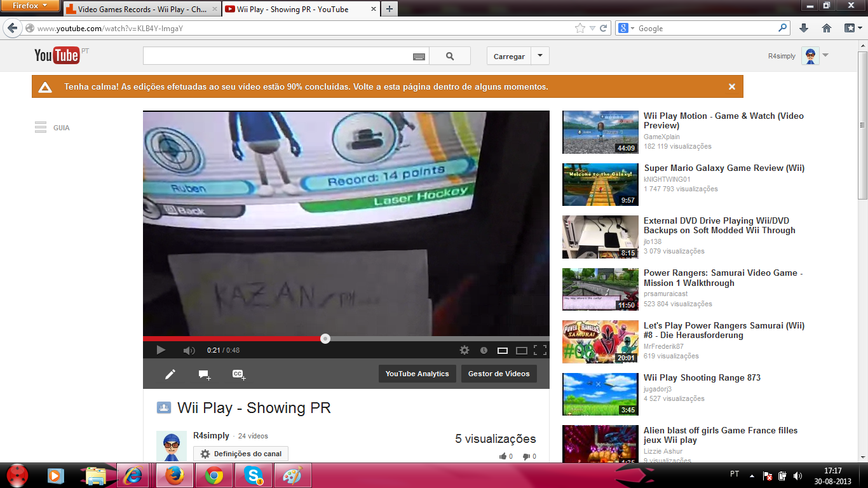Open the video settings gear icon
Image resolution: width=868 pixels, height=488 pixels.
click(x=465, y=350)
